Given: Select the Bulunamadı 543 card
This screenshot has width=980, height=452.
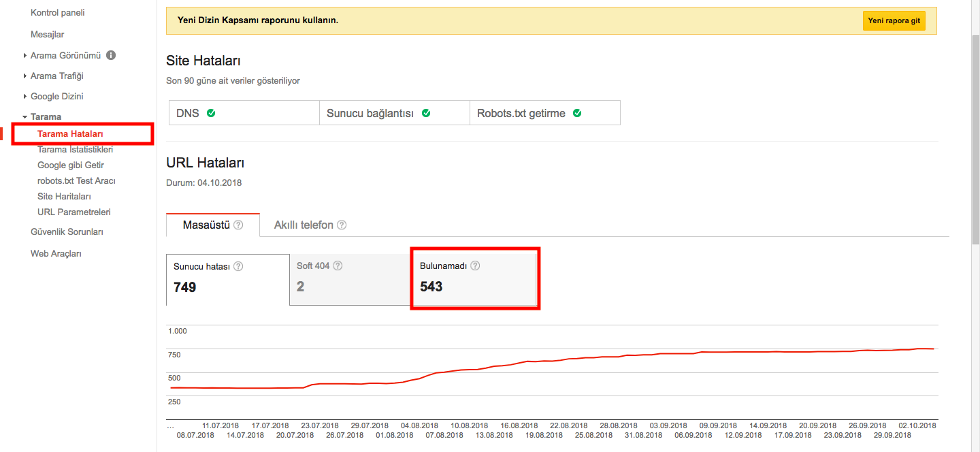Looking at the screenshot, I should point(475,279).
